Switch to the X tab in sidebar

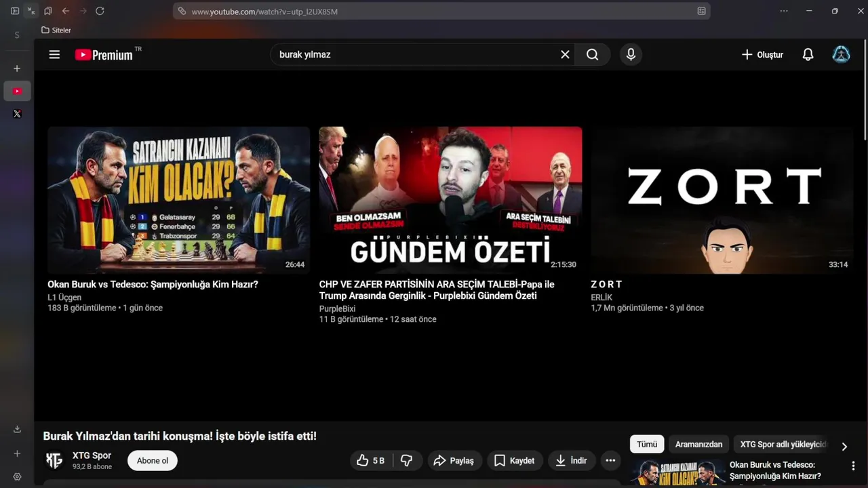point(17,114)
